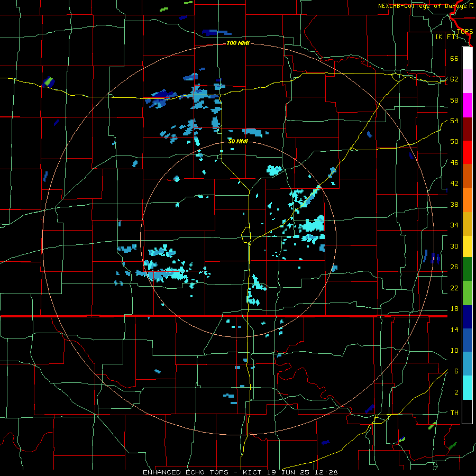The height and width of the screenshot is (476, 476).
Task: Click the legend value 34
Action: (454, 225)
